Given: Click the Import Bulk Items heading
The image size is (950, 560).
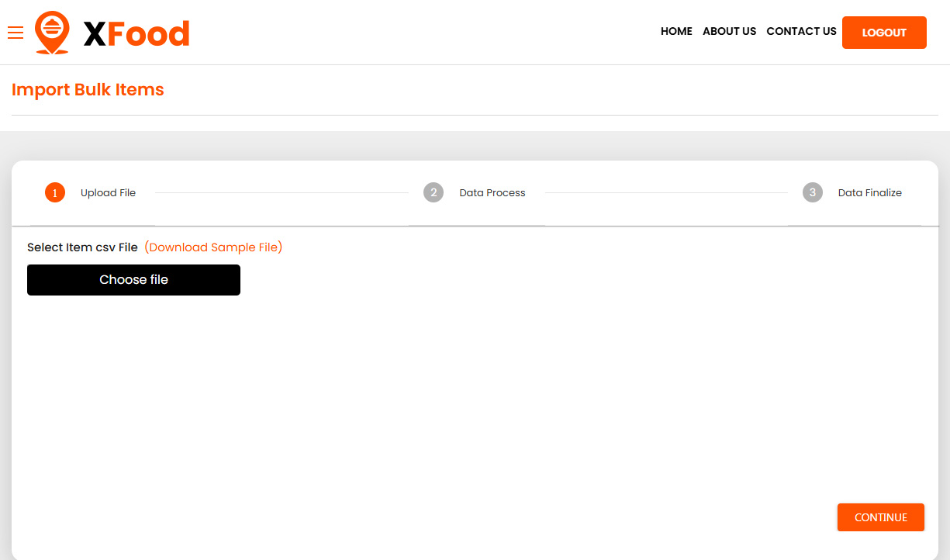Looking at the screenshot, I should pyautogui.click(x=88, y=90).
